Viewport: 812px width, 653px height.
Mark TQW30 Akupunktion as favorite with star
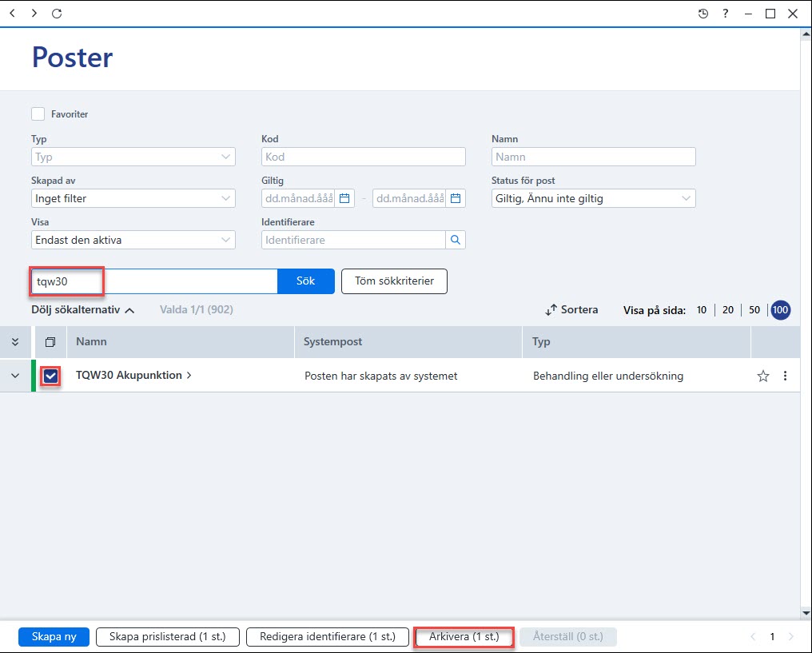tap(762, 376)
